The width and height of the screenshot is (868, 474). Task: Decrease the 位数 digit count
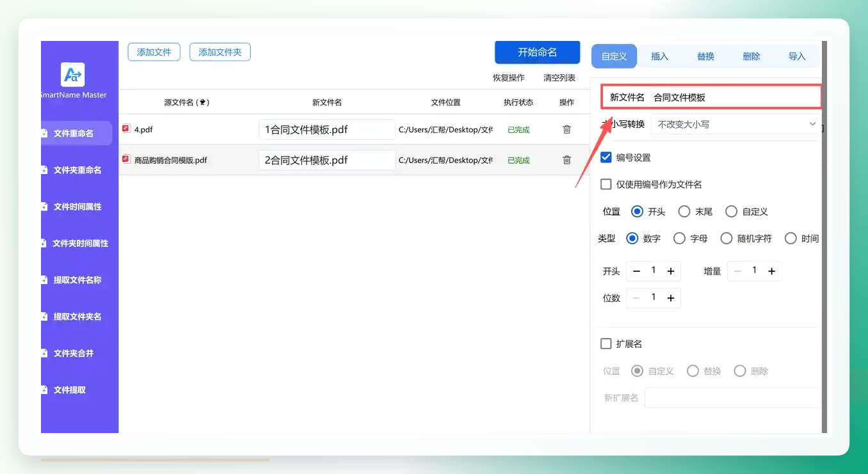tap(636, 298)
